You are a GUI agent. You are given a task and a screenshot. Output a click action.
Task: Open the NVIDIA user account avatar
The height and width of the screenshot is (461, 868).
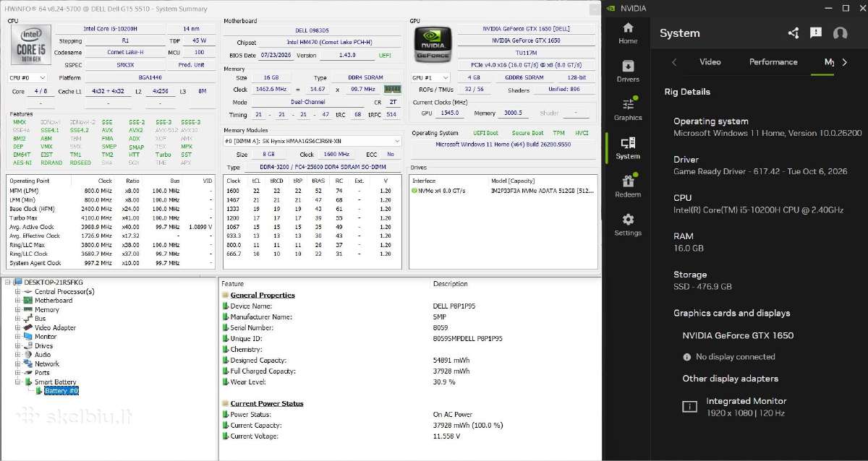pos(840,33)
